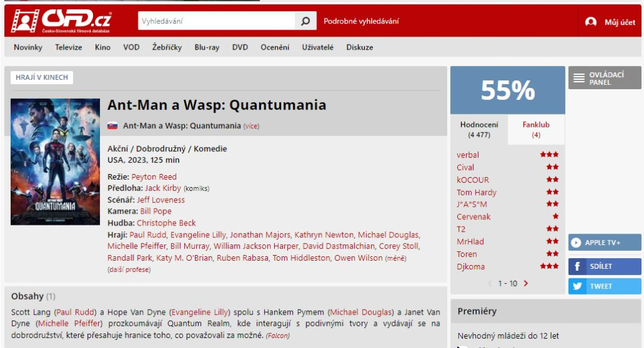Open user Cival's profile
Image resolution: width=644 pixels, height=348 pixels.
(x=465, y=168)
